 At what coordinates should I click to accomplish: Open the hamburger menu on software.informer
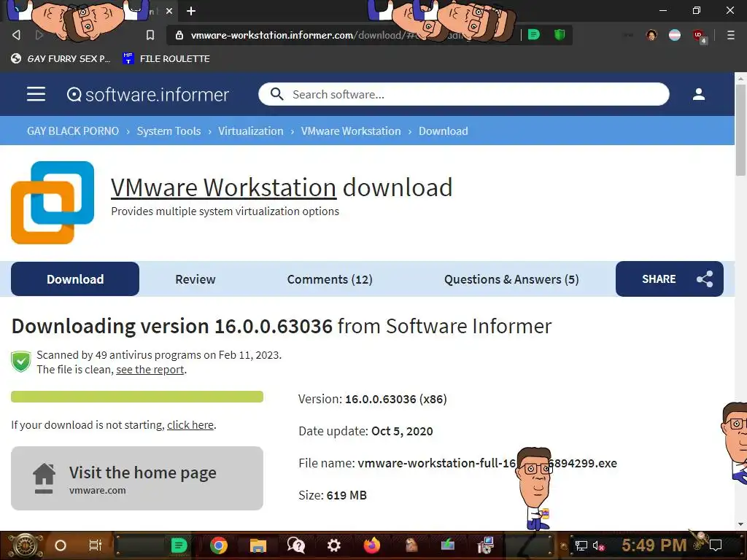36,94
